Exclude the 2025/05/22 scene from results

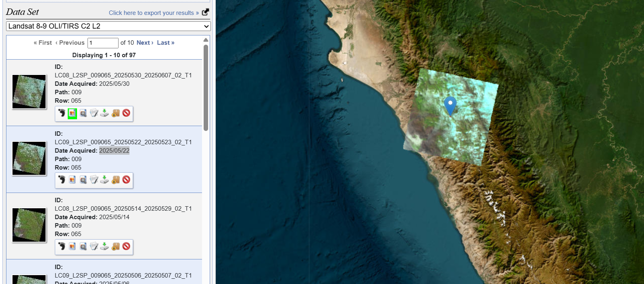pos(126,180)
